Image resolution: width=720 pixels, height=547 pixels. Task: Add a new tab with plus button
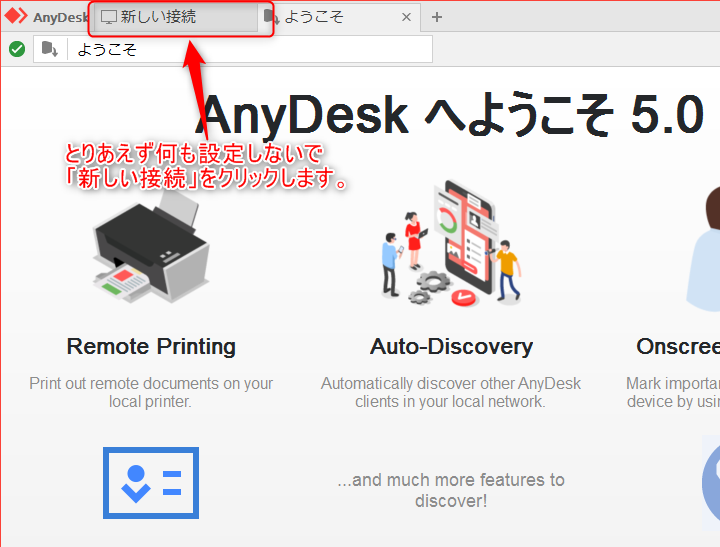click(437, 17)
